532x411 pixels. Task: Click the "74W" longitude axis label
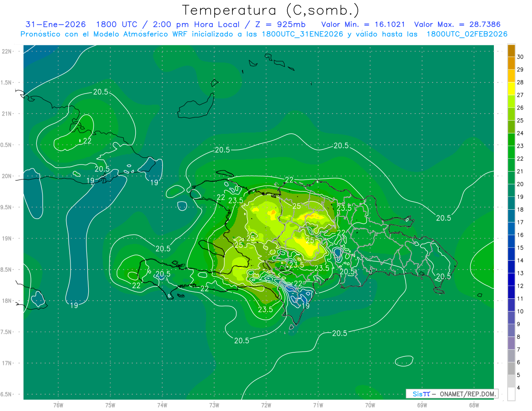point(162,405)
